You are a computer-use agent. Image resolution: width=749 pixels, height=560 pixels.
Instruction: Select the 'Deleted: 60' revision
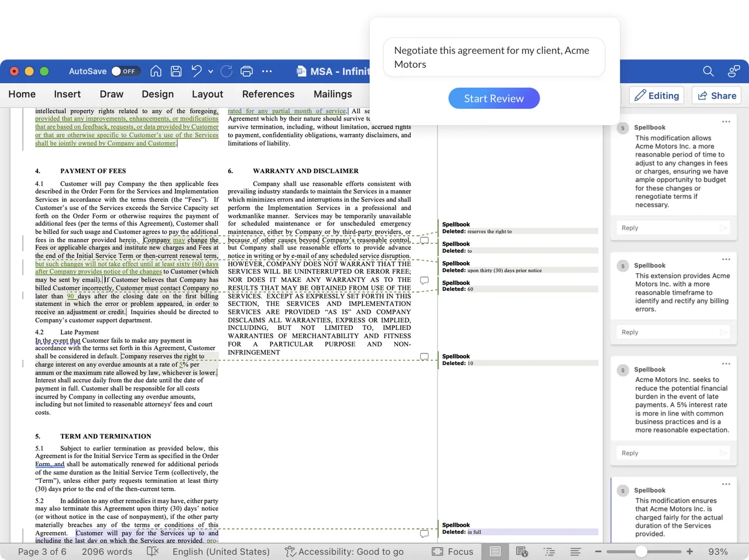(x=520, y=289)
